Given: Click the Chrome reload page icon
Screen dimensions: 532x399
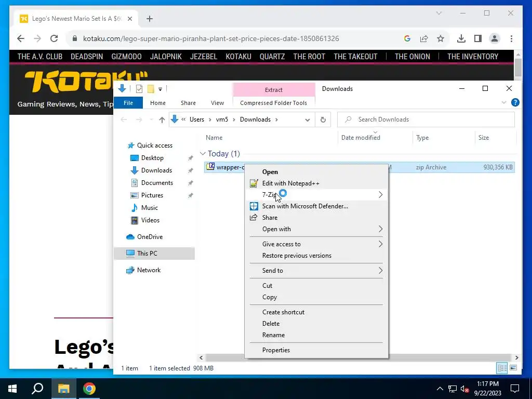Looking at the screenshot, I should point(54,38).
